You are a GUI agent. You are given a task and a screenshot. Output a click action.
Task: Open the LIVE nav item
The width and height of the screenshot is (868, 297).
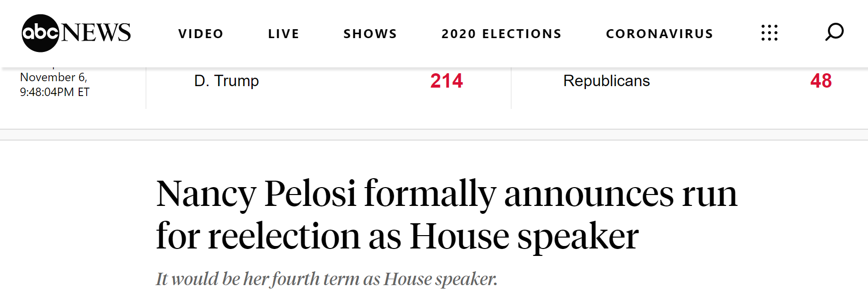(284, 34)
